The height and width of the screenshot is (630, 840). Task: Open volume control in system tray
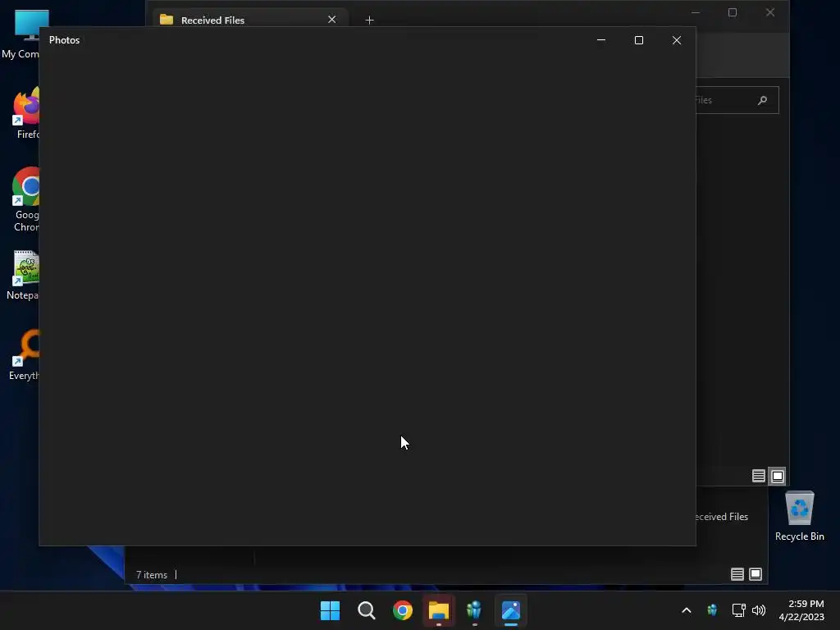pyautogui.click(x=759, y=610)
